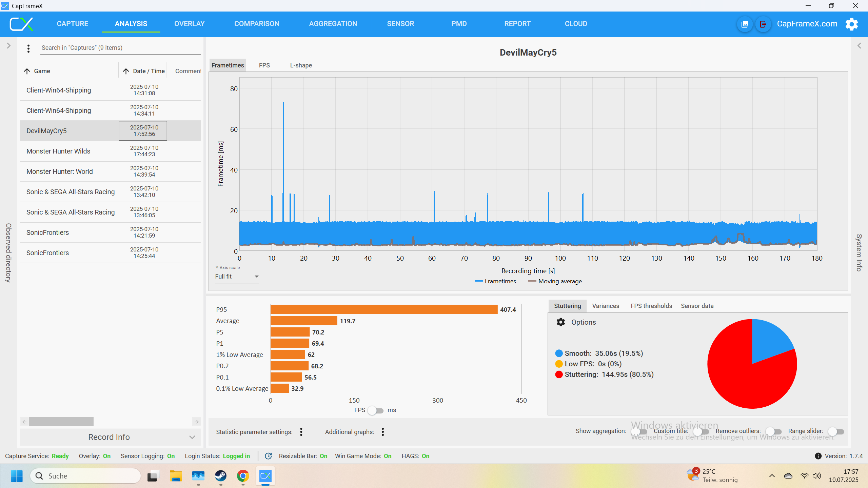Image resolution: width=868 pixels, height=488 pixels.
Task: Open Stuttering options gear icon
Action: [x=561, y=322]
